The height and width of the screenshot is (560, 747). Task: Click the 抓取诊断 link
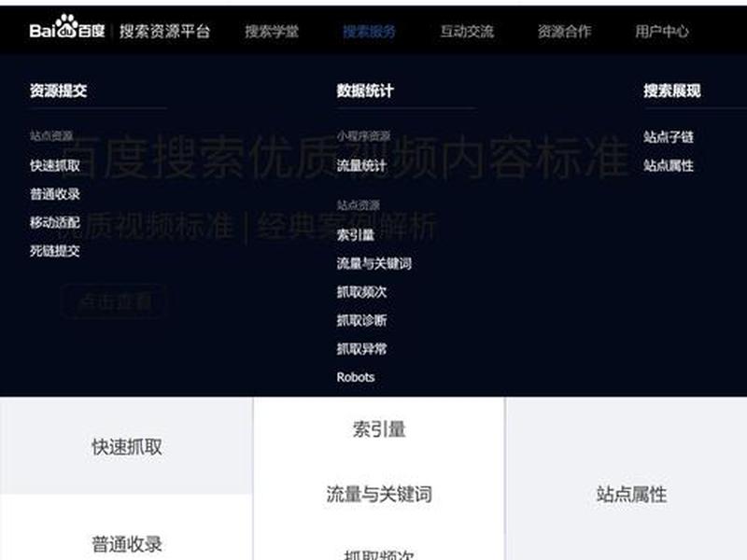(x=361, y=320)
